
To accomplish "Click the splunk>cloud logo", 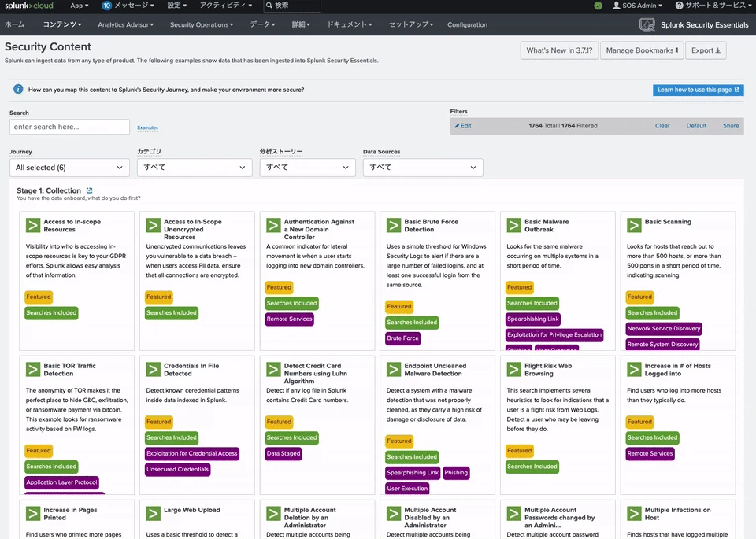I will click(29, 6).
